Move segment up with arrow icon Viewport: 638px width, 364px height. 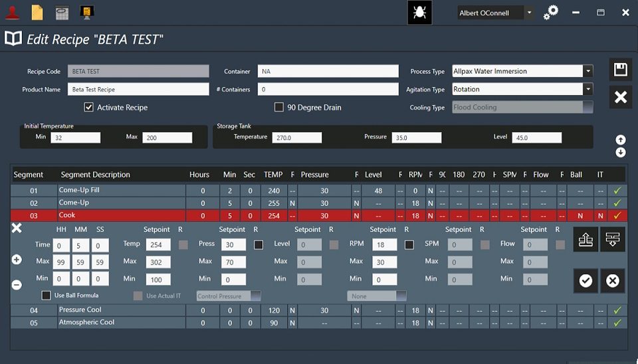coord(621,140)
